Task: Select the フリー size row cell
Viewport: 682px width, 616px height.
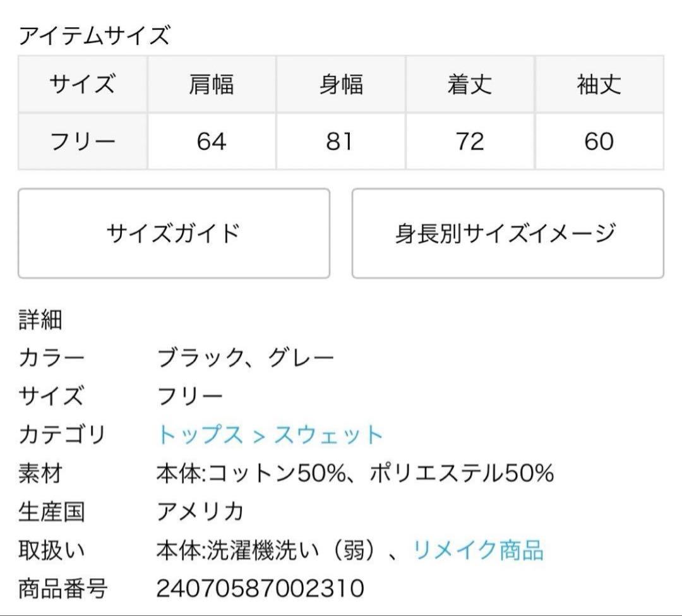Action: (x=83, y=142)
